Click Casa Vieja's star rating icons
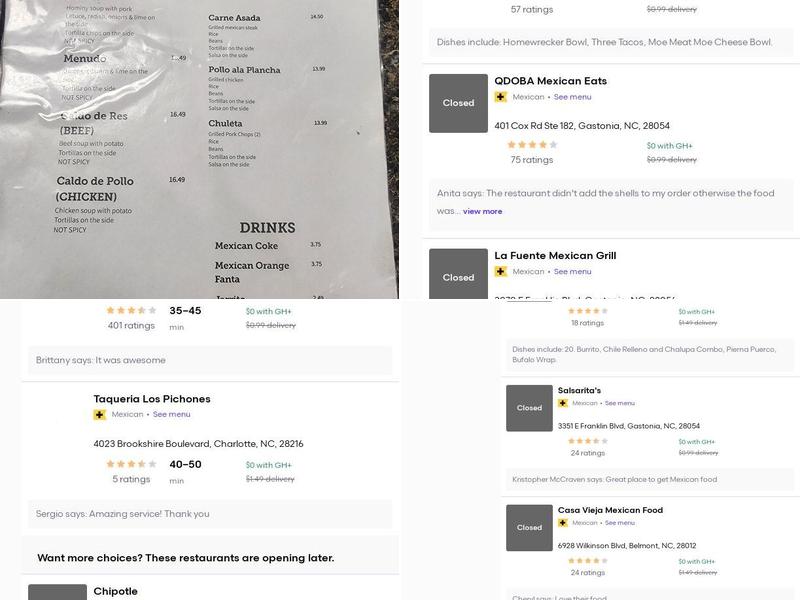 click(x=587, y=561)
